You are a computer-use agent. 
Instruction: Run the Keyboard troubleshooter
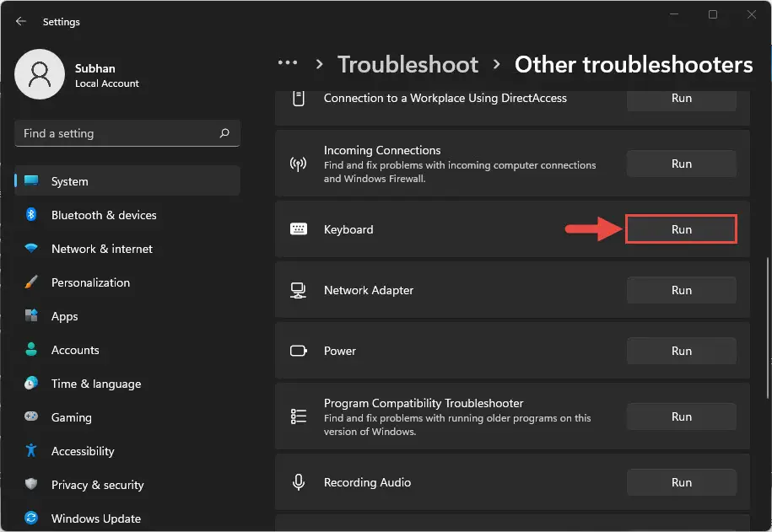pos(681,228)
